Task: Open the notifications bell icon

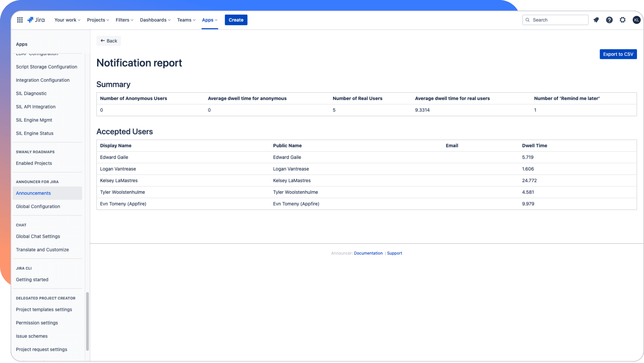Action: pyautogui.click(x=596, y=20)
